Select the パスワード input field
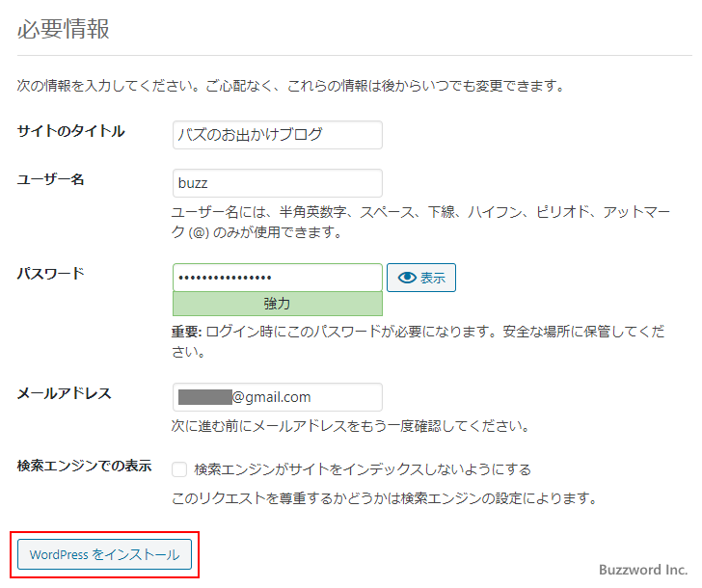 (x=278, y=278)
